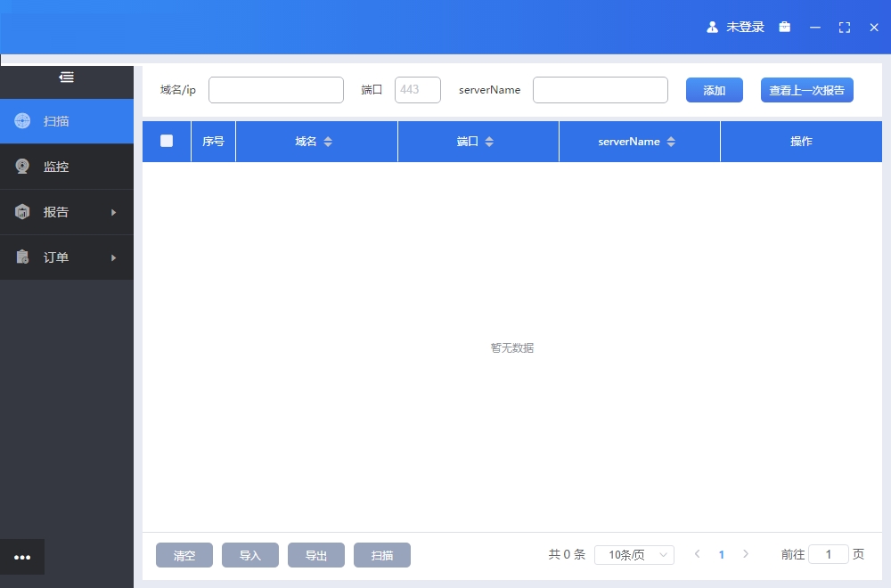Click the bottom 扫描 button
The height and width of the screenshot is (588, 891).
coord(382,555)
